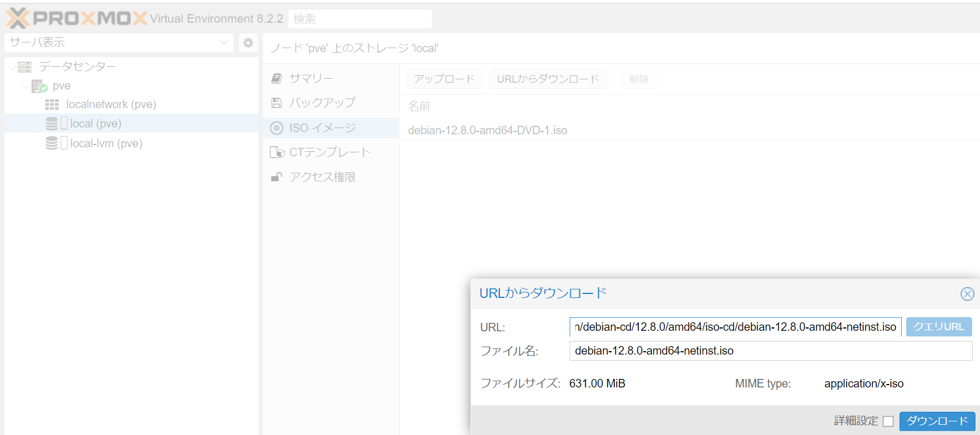Select the ISO イメージ tab
Screen dimensions: 980x435
(331, 128)
